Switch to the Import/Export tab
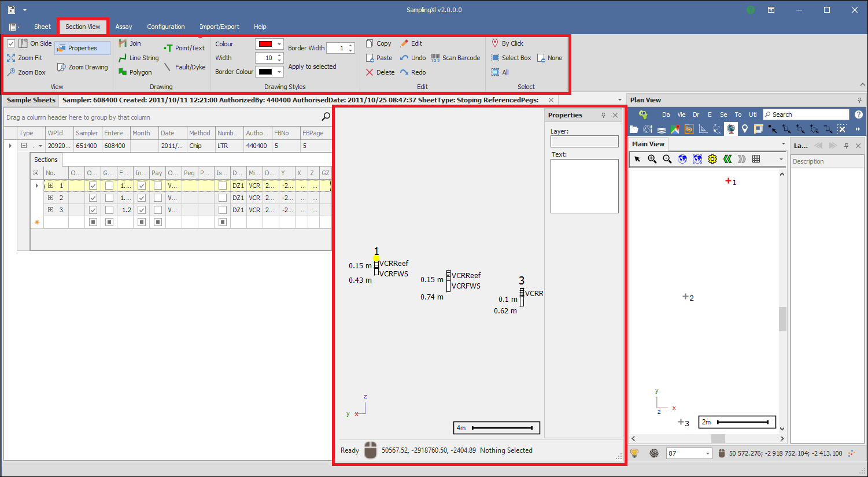This screenshot has width=868, height=477. point(219,27)
